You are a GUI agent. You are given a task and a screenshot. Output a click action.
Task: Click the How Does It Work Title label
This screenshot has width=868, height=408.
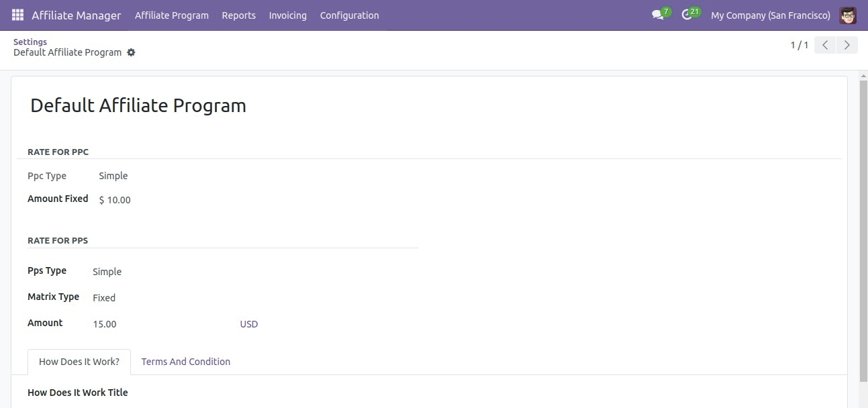[78, 393]
